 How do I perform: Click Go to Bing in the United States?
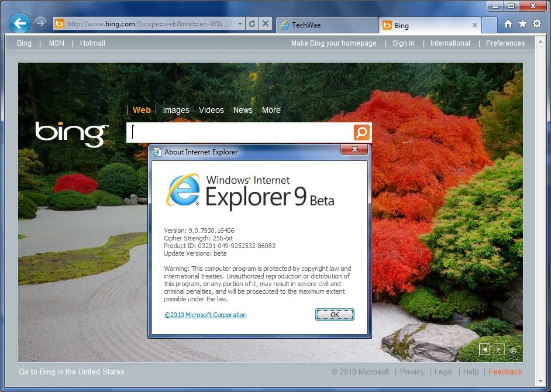coord(71,372)
